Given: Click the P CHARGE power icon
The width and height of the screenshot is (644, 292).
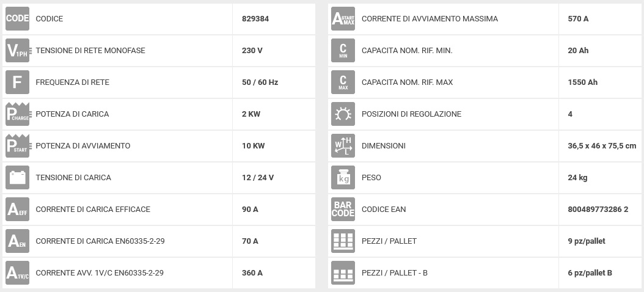Looking at the screenshot, I should point(17,114).
